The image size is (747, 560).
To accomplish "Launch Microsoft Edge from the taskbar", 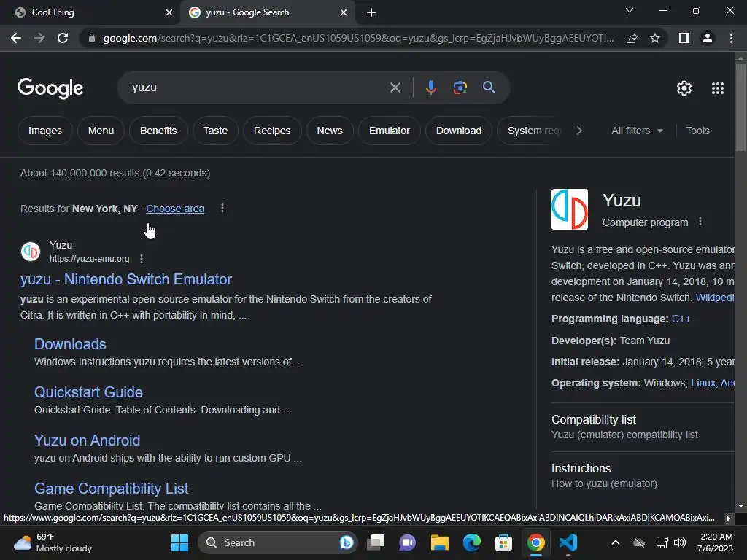I will (472, 542).
